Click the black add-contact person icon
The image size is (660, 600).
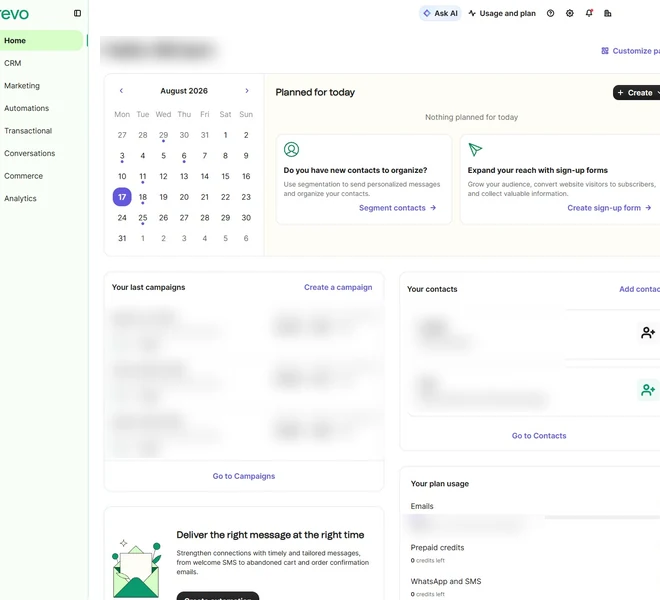tap(648, 333)
